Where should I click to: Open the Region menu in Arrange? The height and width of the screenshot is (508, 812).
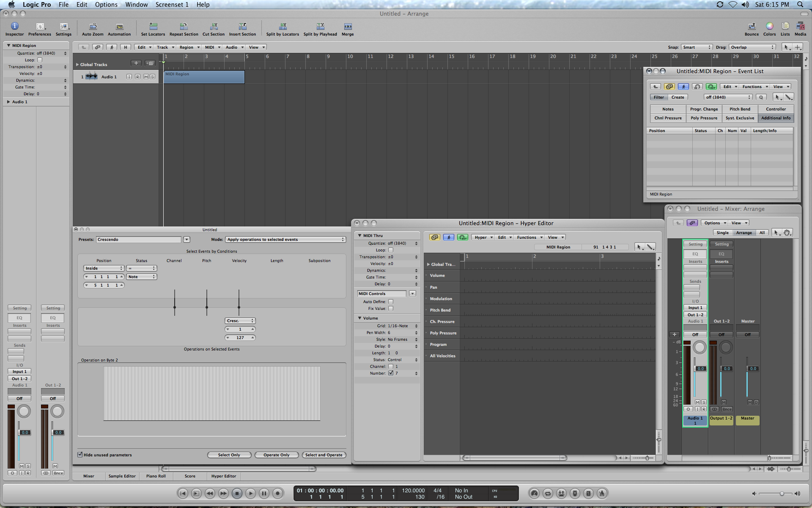(x=189, y=47)
